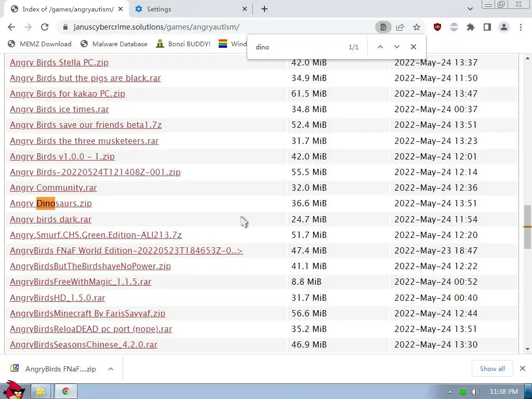Viewport: 532px width, 399px height.
Task: Close the Settings tab
Action: (x=245, y=9)
